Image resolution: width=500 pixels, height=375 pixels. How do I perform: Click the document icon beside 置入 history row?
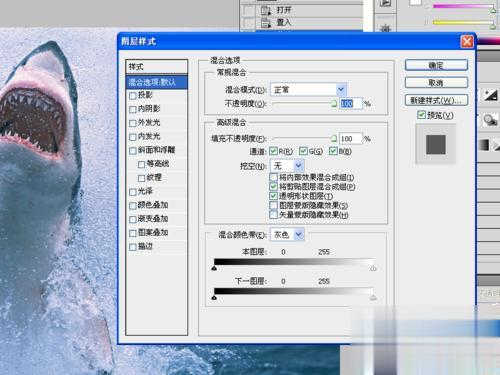click(x=266, y=23)
